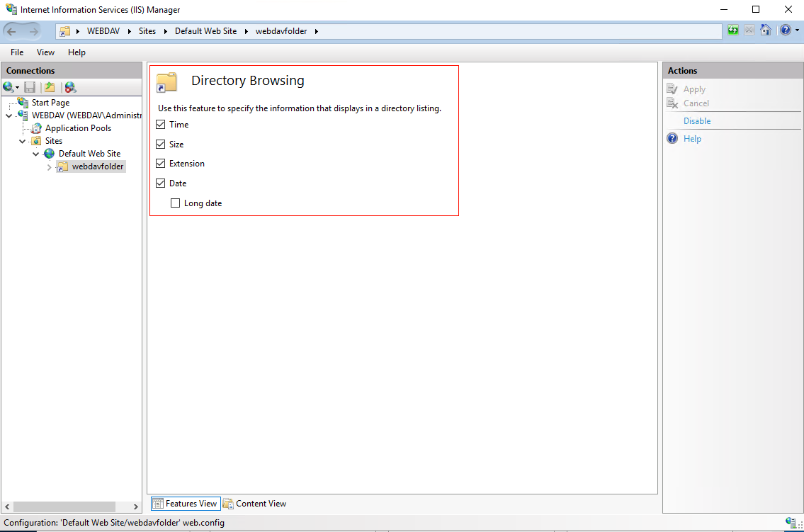Switch to Content View tab
804x532 pixels.
[x=255, y=504]
